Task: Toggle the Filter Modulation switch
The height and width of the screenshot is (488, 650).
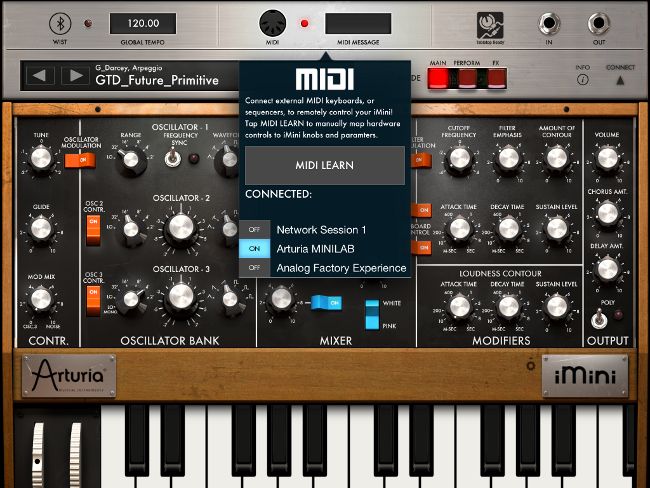Action: coord(421,160)
